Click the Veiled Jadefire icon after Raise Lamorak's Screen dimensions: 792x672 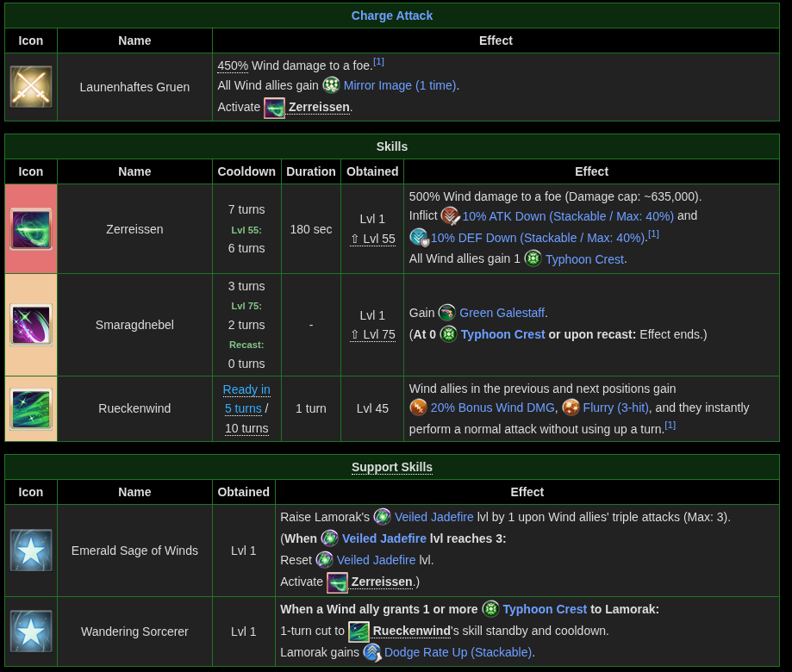click(x=383, y=517)
